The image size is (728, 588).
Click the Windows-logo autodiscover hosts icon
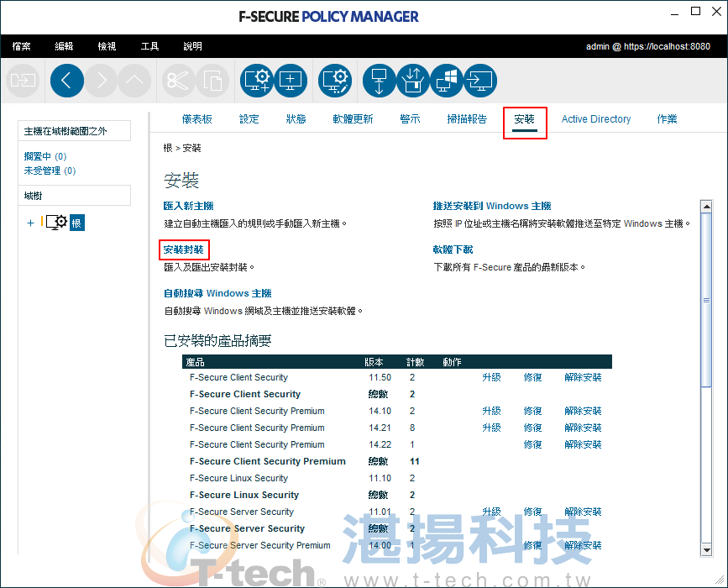click(447, 81)
